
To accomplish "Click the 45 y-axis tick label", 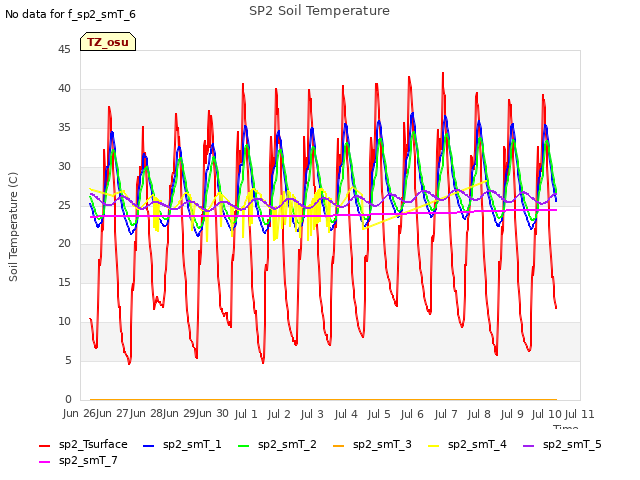I will [x=64, y=50].
